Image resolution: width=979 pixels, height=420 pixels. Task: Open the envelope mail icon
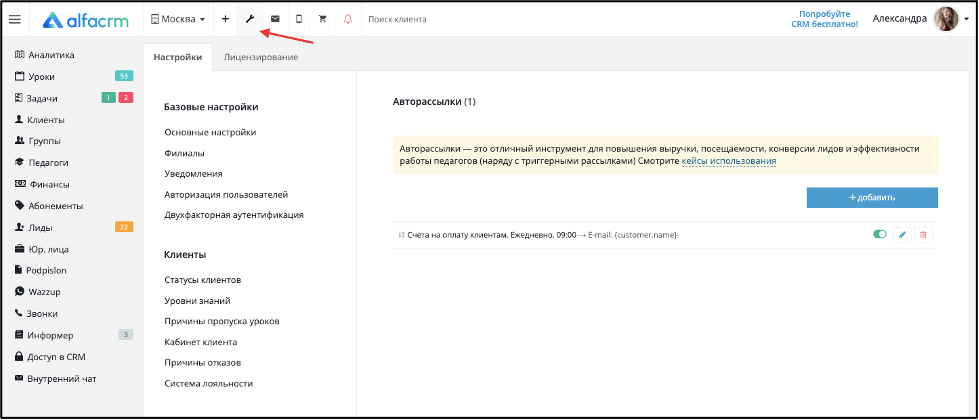coord(275,19)
